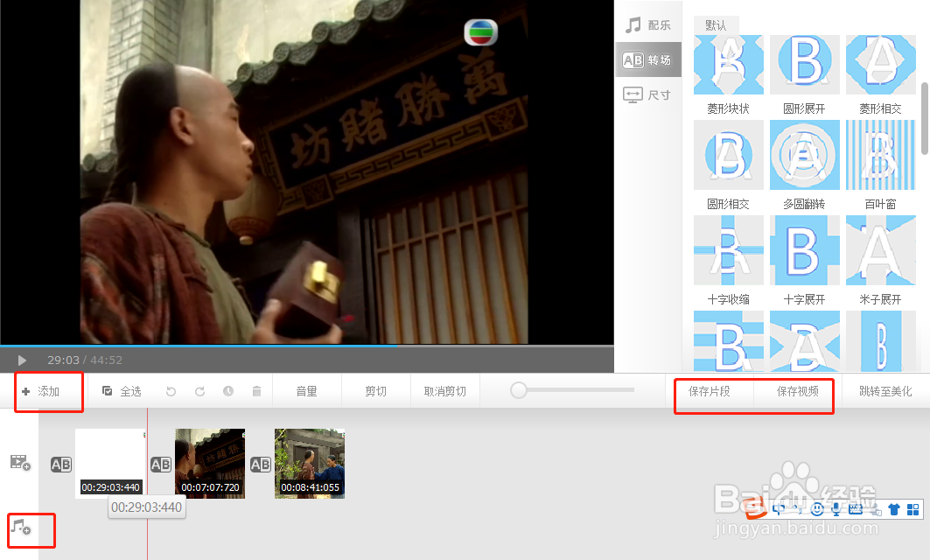Choose the 圆形相交 transition
The height and width of the screenshot is (560, 930).
click(x=729, y=155)
